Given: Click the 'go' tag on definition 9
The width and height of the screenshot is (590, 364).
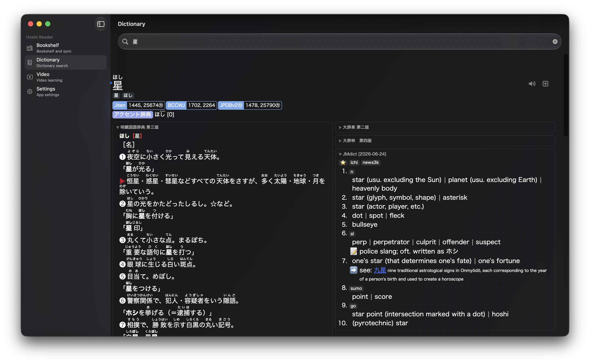Looking at the screenshot, I should (x=353, y=306).
